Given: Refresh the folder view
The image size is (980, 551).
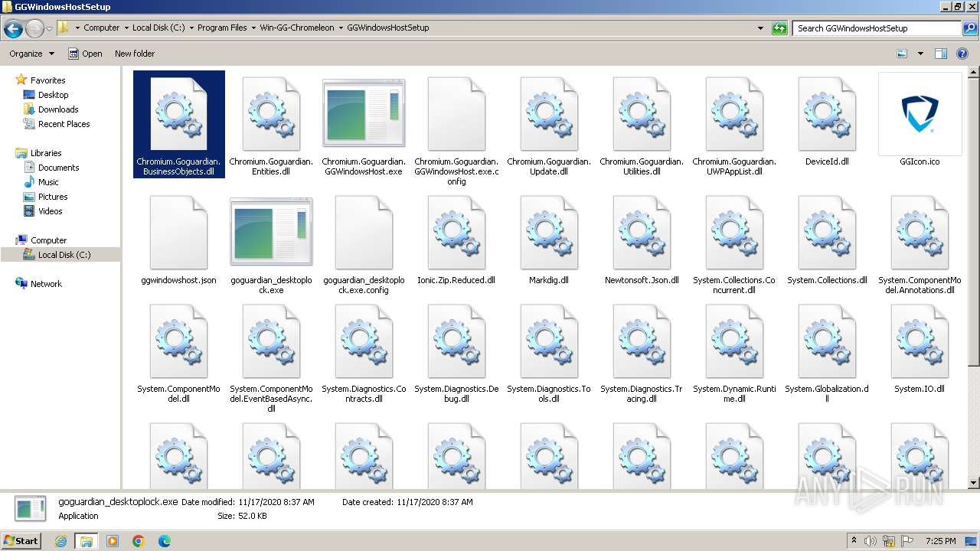Looking at the screenshot, I should pos(779,28).
